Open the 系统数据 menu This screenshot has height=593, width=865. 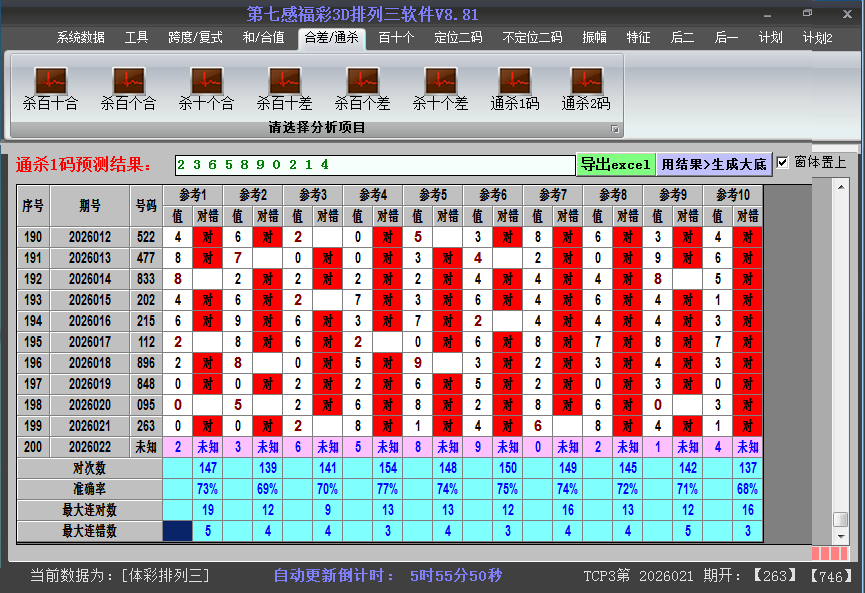click(80, 38)
